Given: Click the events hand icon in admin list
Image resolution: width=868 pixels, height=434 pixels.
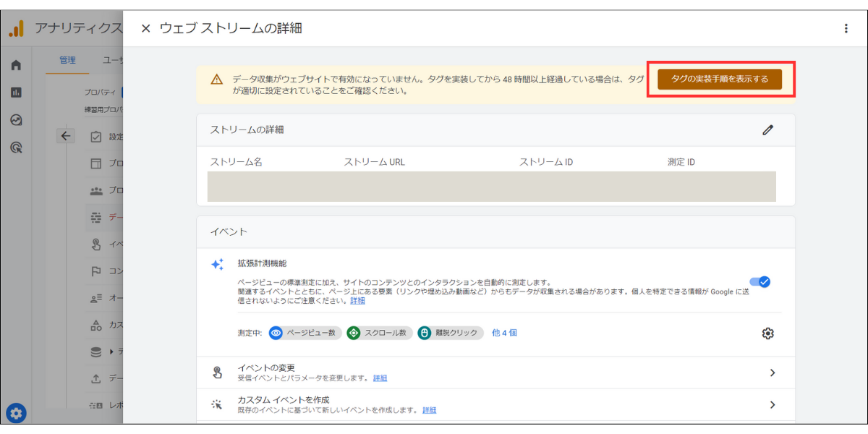Looking at the screenshot, I should coord(96,244).
